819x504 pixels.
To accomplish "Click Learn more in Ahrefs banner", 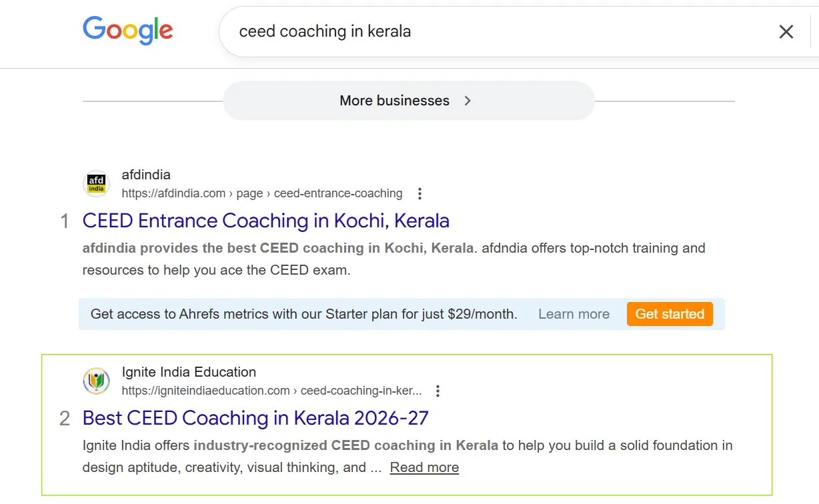I will (574, 314).
